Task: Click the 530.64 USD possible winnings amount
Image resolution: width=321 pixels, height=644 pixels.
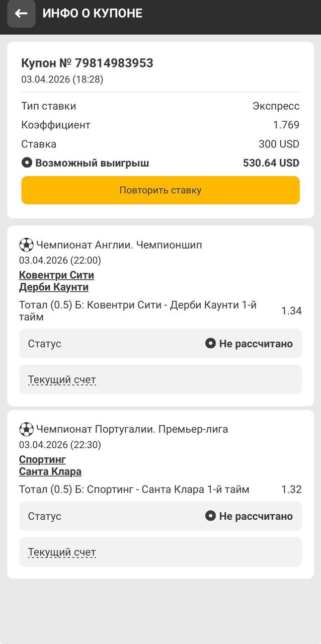Action: click(x=271, y=163)
